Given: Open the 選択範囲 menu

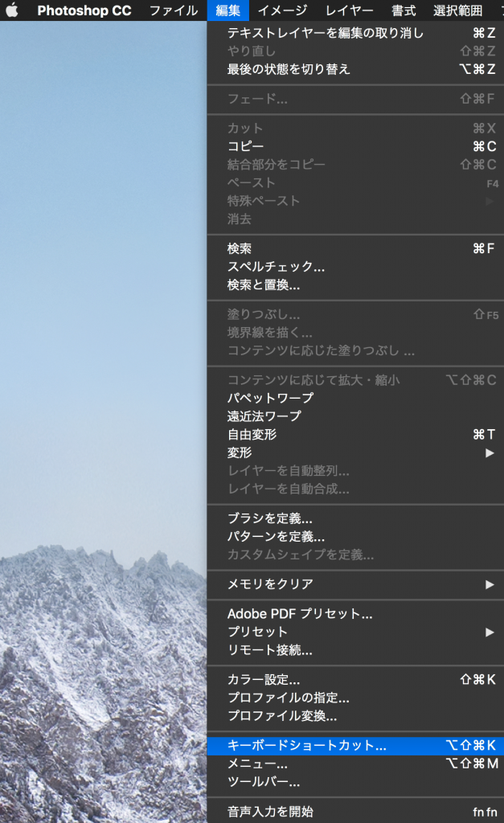Looking at the screenshot, I should [457, 10].
